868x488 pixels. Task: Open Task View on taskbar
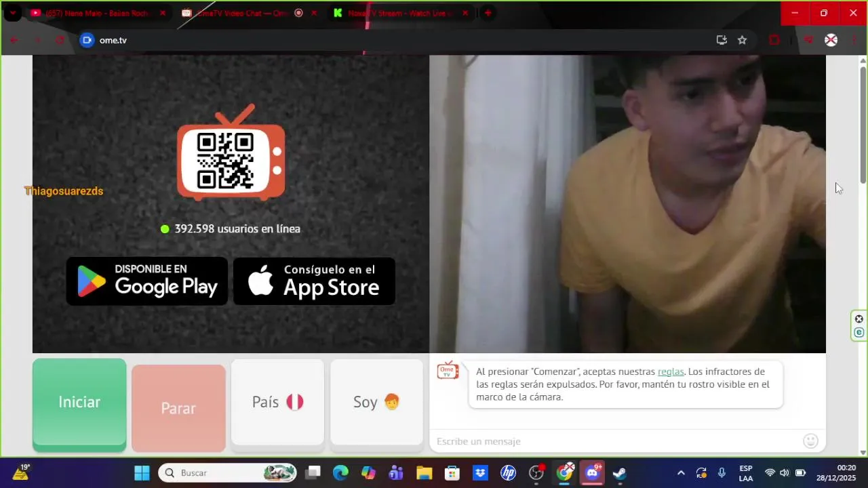click(x=313, y=473)
